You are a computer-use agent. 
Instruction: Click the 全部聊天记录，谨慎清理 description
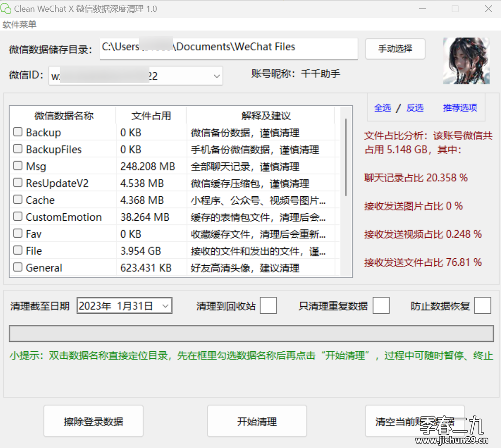coord(245,167)
